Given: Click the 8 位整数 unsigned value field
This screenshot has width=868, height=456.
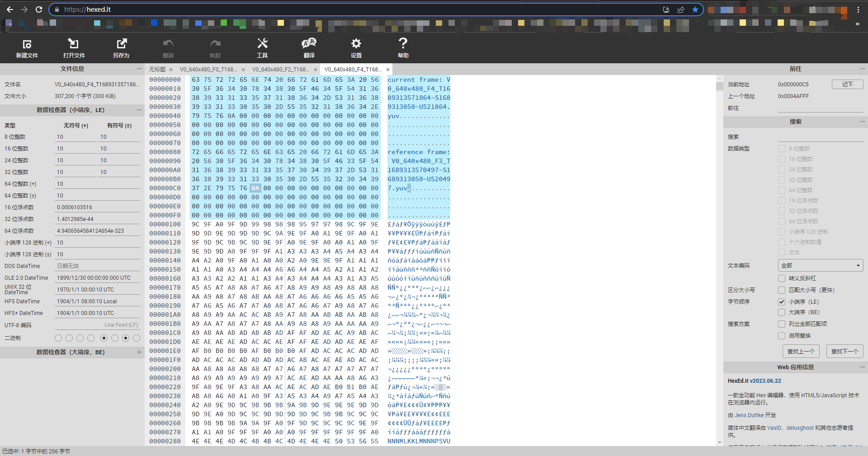Looking at the screenshot, I should click(76, 137).
